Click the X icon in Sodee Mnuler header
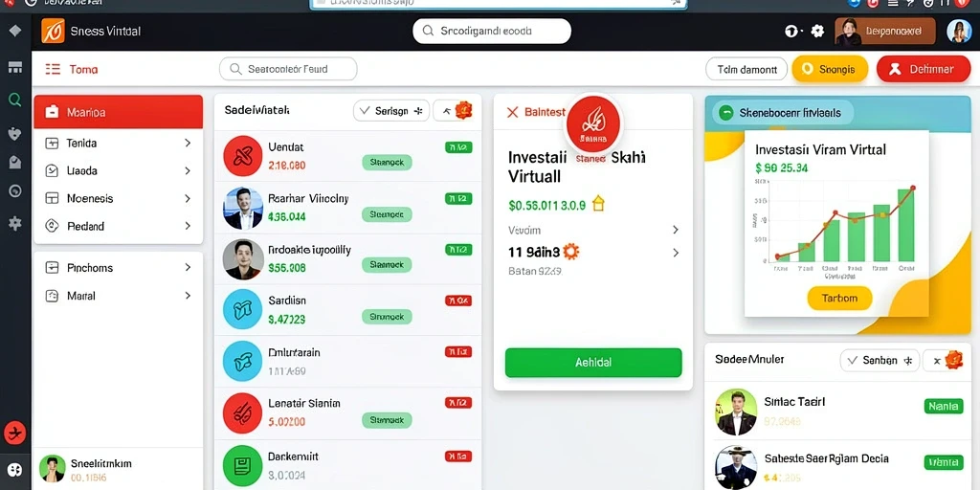980x490 pixels. pyautogui.click(x=937, y=361)
